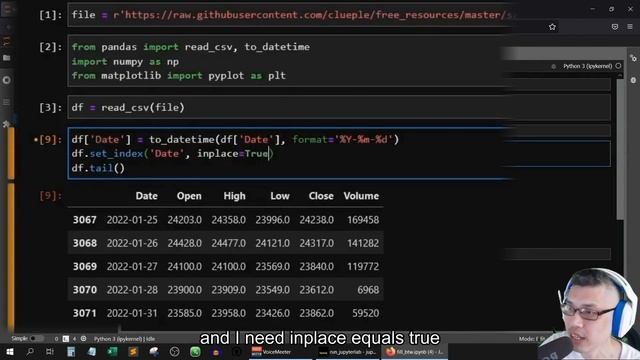Click the date cell 2022-01-25

[x=132, y=220]
